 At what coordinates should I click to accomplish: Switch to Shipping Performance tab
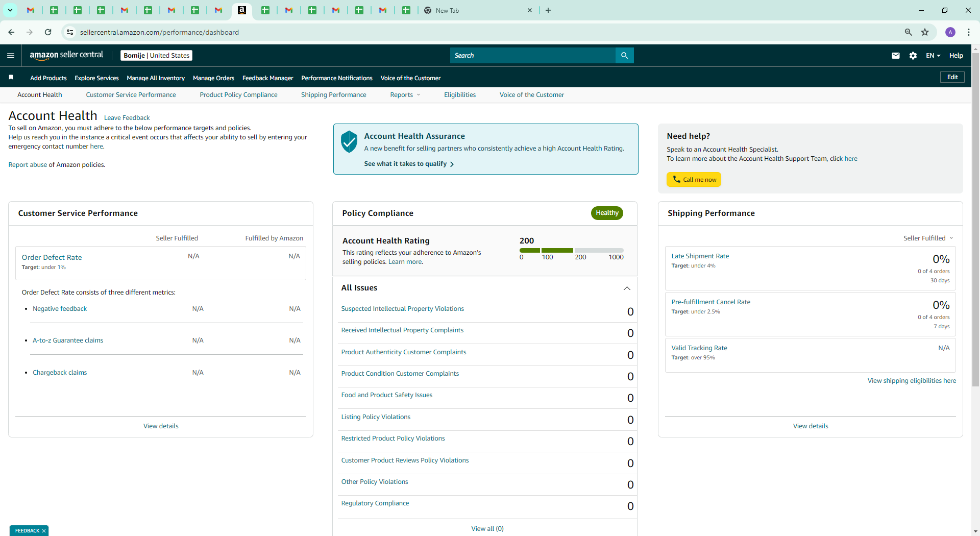point(334,95)
